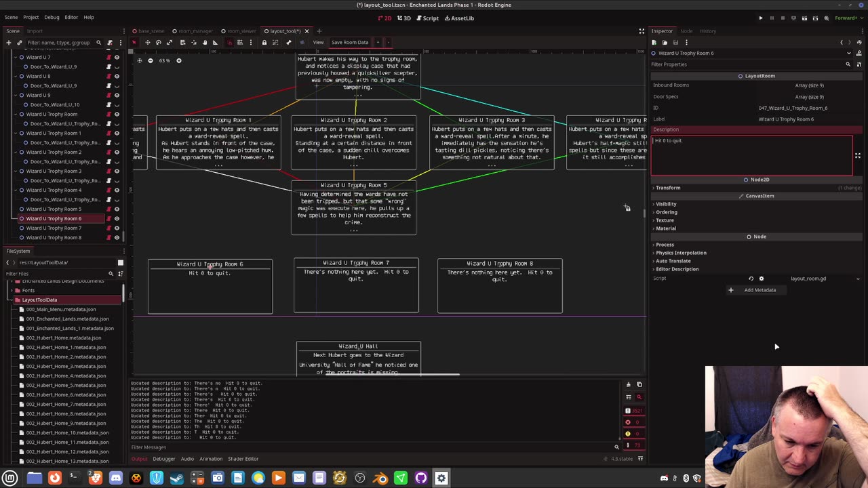Switch to the Script workspace
The height and width of the screenshot is (488, 868).
point(427,18)
